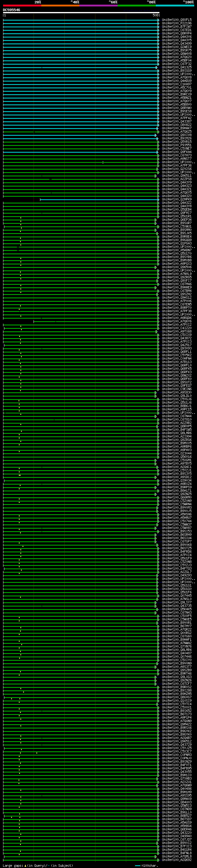Open hit UniRef100_B7FIW7

click(x=177, y=26)
